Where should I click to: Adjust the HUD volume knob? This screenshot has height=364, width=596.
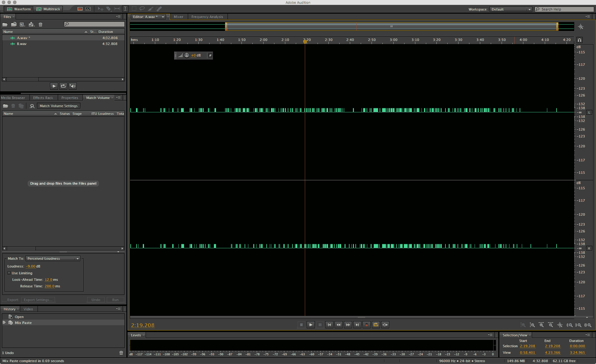click(187, 55)
